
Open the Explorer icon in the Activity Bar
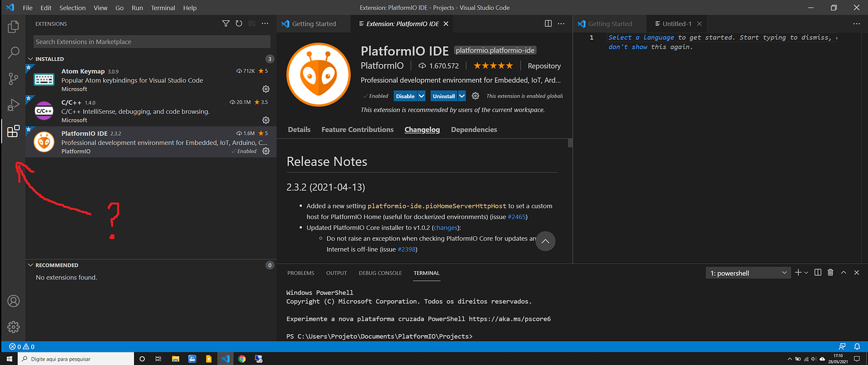coord(13,26)
